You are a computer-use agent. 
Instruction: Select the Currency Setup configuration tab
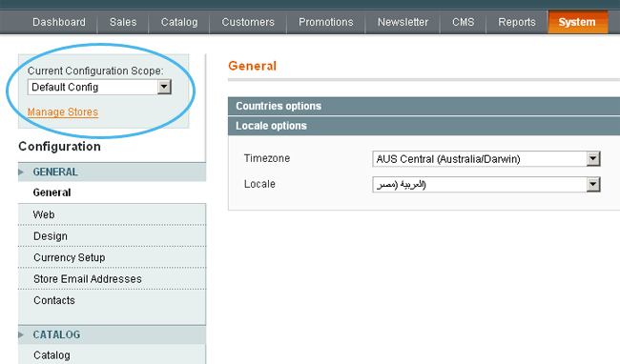[112, 257]
